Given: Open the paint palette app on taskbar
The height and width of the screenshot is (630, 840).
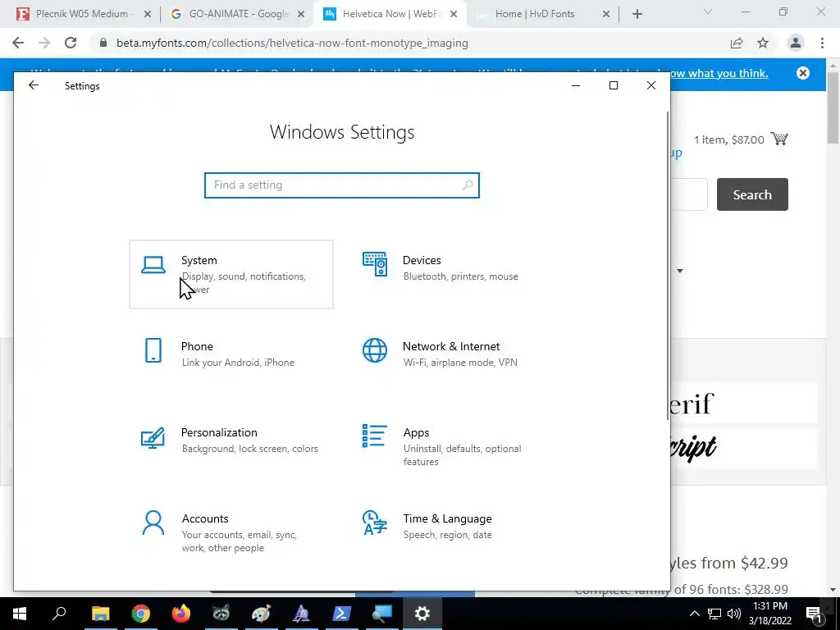Looking at the screenshot, I should pos(261,614).
